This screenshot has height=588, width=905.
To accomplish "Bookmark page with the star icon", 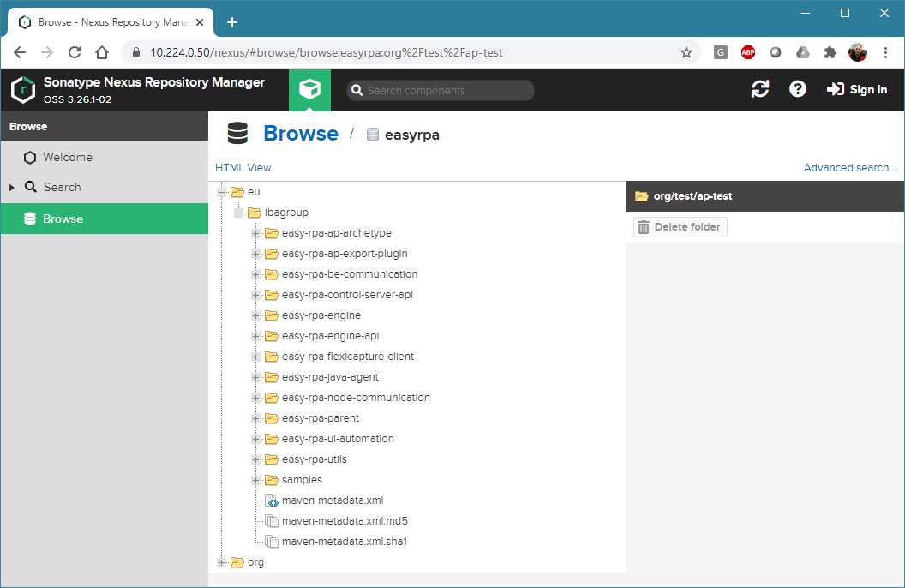I will coord(686,52).
